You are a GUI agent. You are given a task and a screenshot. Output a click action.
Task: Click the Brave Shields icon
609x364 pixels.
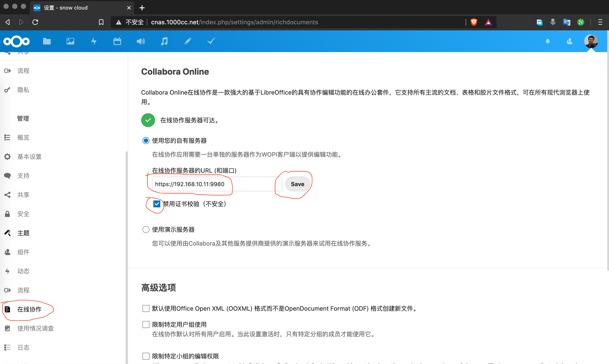[474, 22]
